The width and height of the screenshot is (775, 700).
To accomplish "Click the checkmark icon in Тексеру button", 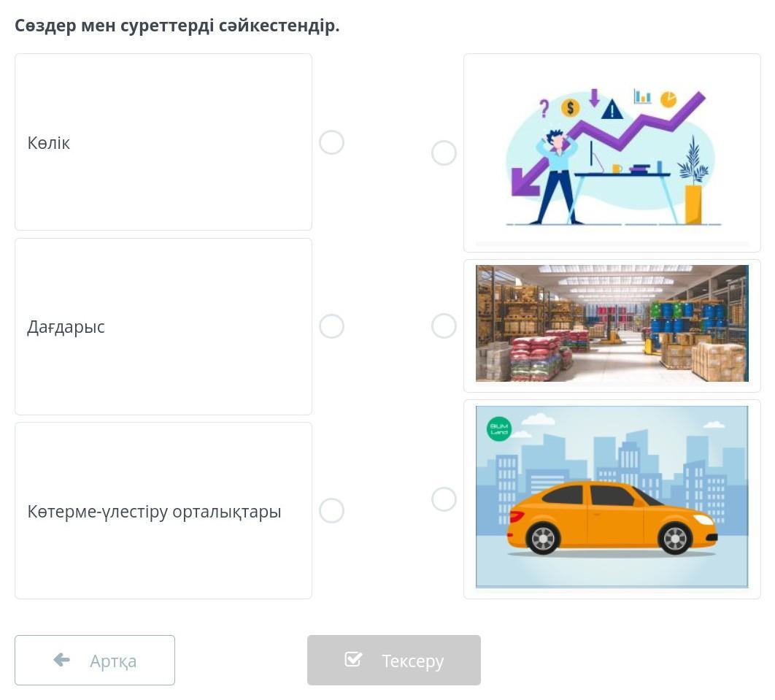I will [x=353, y=659].
